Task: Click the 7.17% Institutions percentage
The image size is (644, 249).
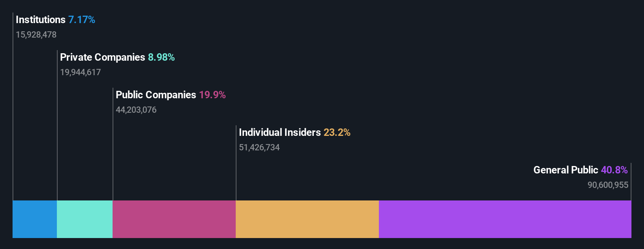Action: (82, 20)
